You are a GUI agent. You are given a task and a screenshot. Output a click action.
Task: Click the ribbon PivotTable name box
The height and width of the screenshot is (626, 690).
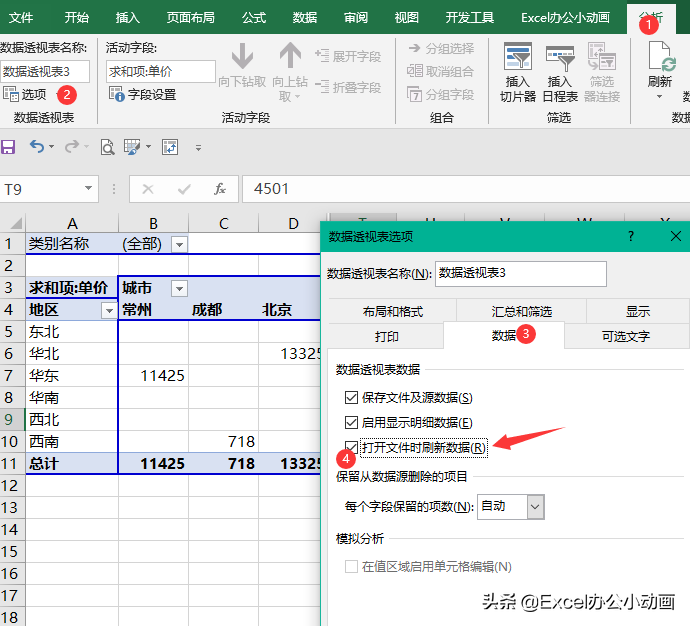(45, 71)
